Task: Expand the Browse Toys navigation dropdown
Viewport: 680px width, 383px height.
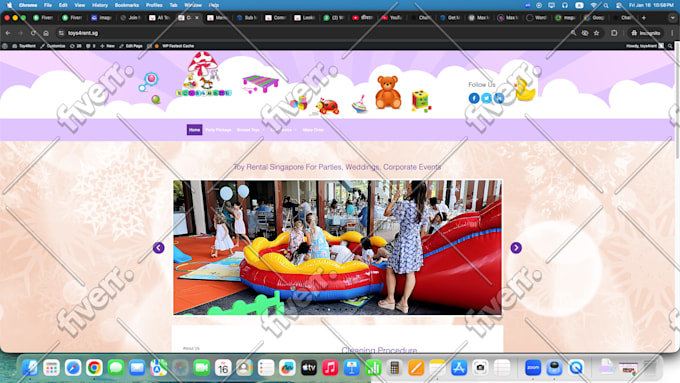Action: 250,130
